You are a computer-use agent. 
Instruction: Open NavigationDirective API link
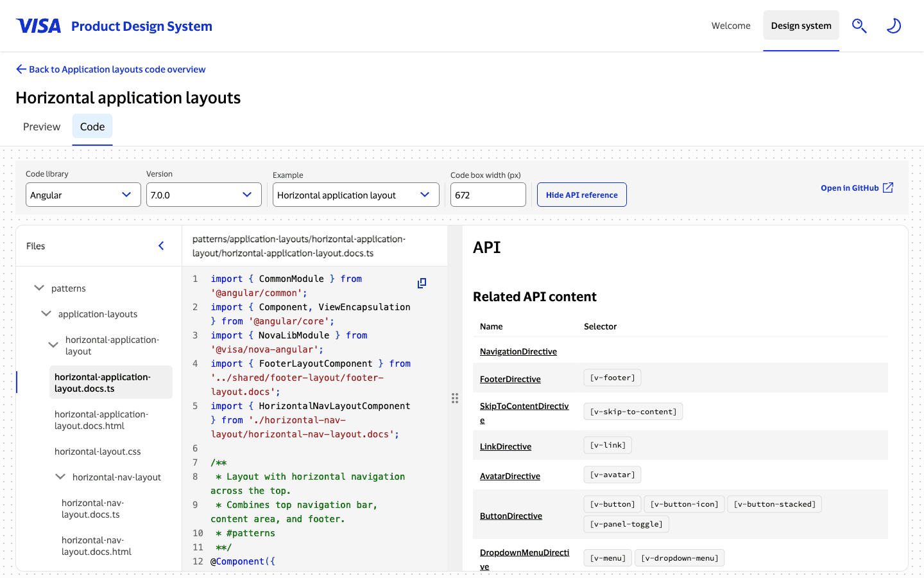click(x=518, y=351)
